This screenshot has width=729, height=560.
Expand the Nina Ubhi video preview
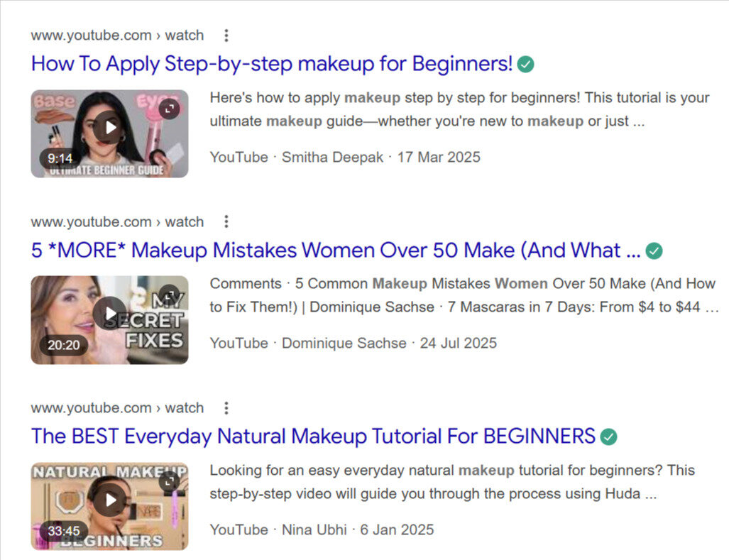pyautogui.click(x=169, y=481)
